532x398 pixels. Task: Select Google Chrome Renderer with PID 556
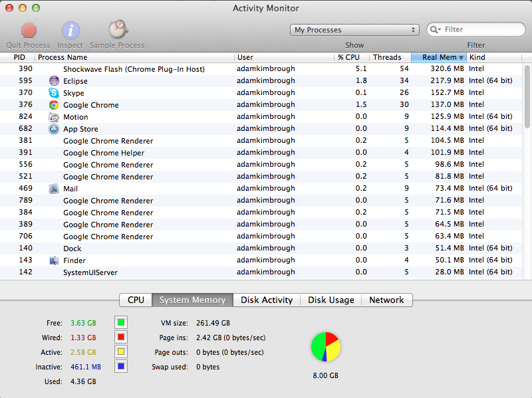point(261,164)
